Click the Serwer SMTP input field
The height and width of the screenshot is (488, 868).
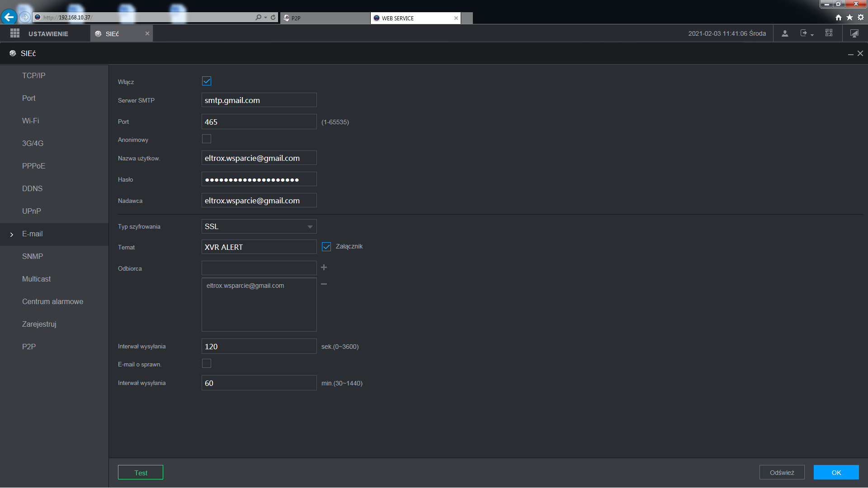pos(259,100)
